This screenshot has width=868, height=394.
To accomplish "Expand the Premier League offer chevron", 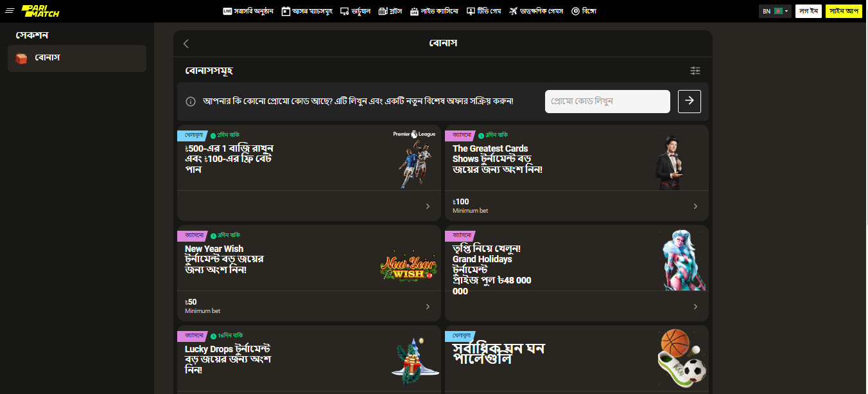I will pos(428,206).
